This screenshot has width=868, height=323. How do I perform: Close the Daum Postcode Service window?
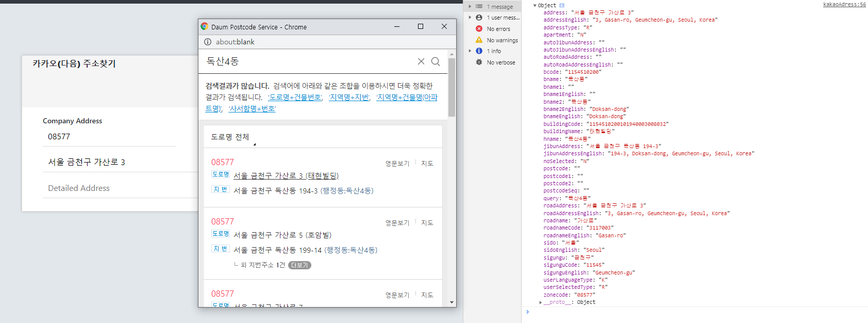tap(444, 26)
